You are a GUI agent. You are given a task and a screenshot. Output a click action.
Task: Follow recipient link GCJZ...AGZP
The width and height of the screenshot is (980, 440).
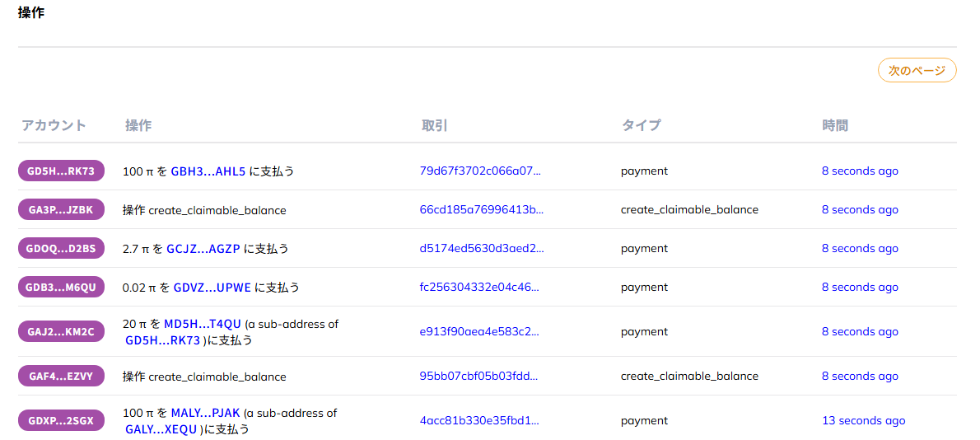[203, 249]
